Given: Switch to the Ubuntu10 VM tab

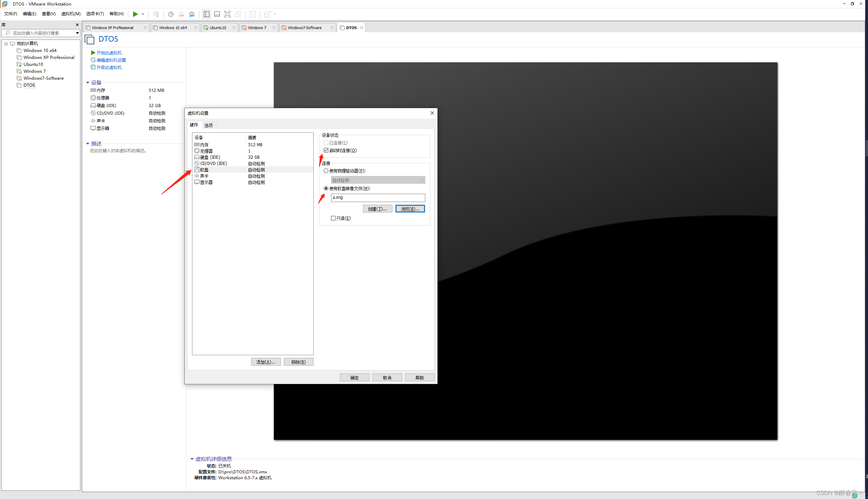Looking at the screenshot, I should 218,28.
